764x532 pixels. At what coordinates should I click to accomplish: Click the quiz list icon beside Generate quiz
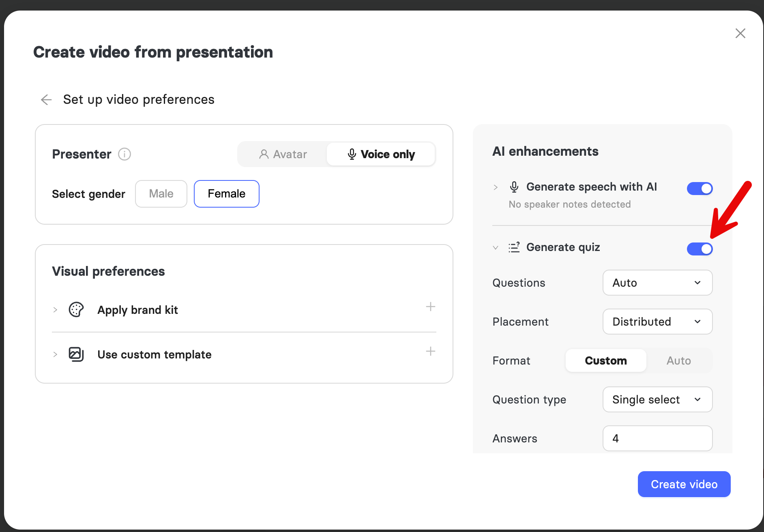pyautogui.click(x=514, y=247)
